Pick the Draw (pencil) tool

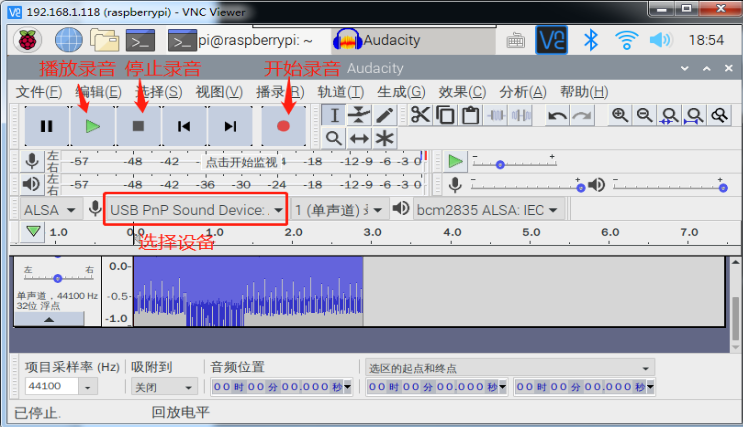coord(384,115)
